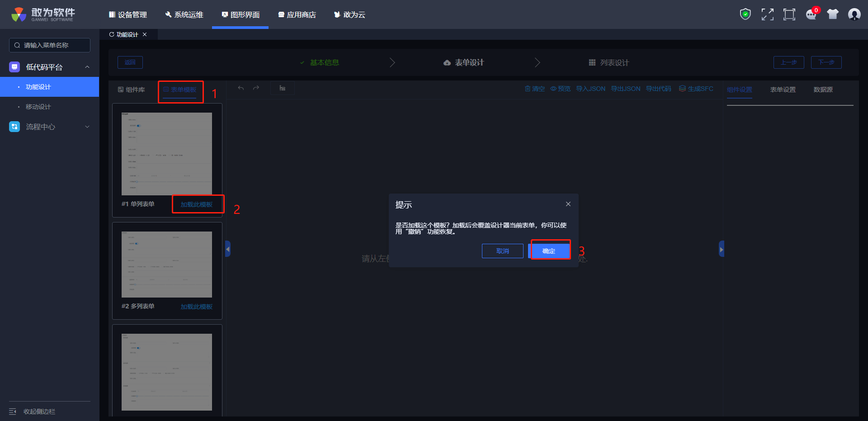Image resolution: width=868 pixels, height=421 pixels.
Task: Click the #1 单列表单 template thumbnail
Action: pyautogui.click(x=167, y=154)
